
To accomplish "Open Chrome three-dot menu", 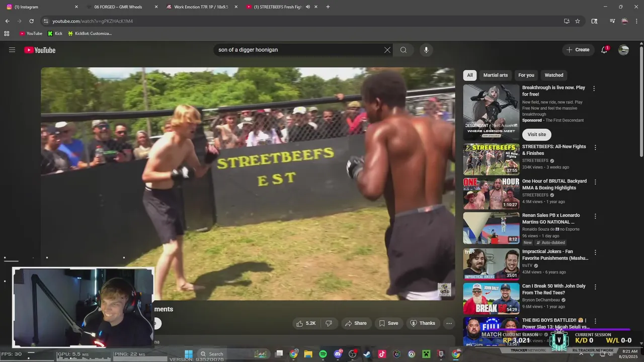I will point(637,21).
